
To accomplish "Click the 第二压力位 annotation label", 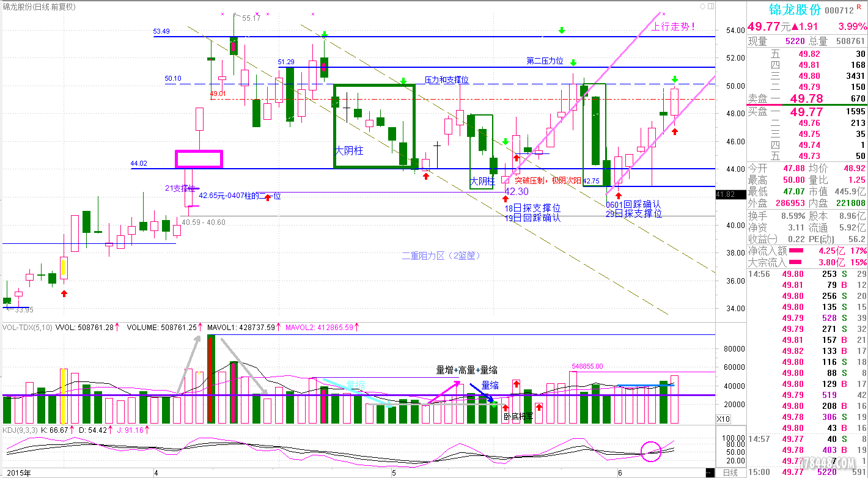I will (x=545, y=61).
